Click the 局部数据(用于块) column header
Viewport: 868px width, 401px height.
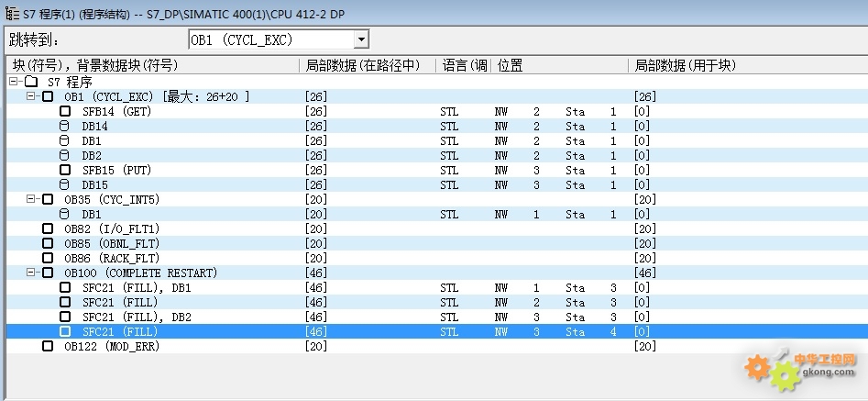click(748, 66)
